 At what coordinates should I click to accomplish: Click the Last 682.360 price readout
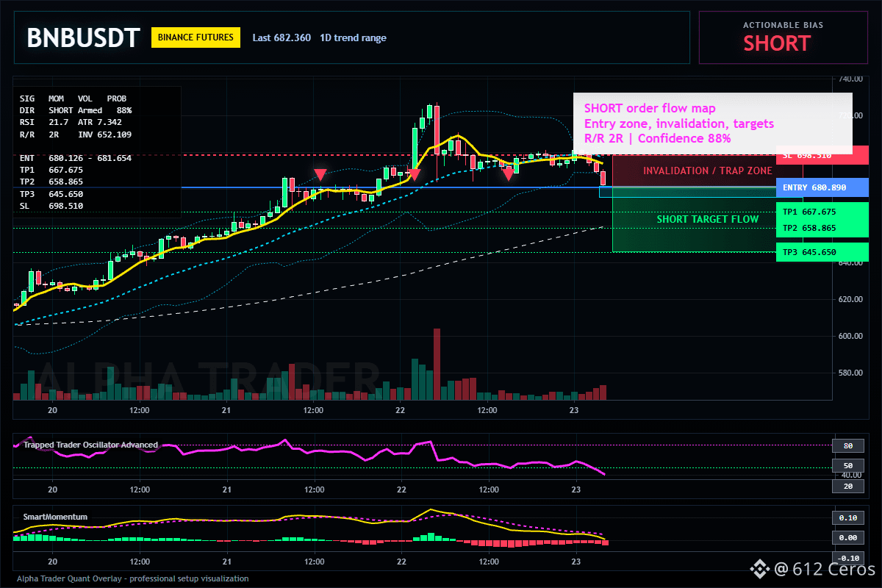click(282, 37)
